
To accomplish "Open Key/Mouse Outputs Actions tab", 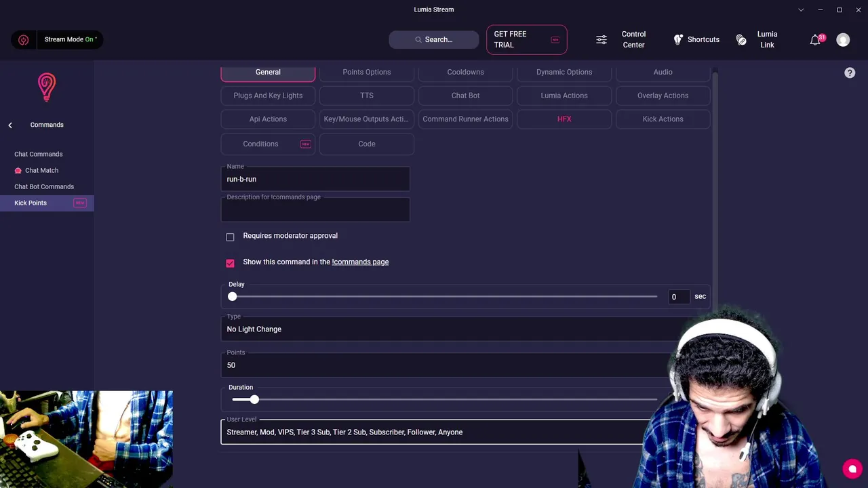I will 367,119.
